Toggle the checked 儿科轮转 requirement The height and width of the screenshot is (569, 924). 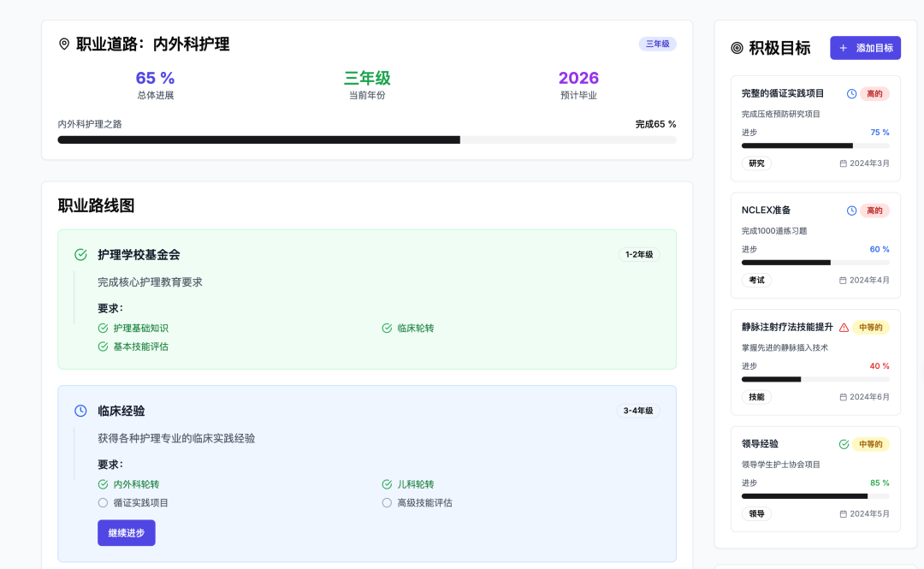pyautogui.click(x=387, y=484)
